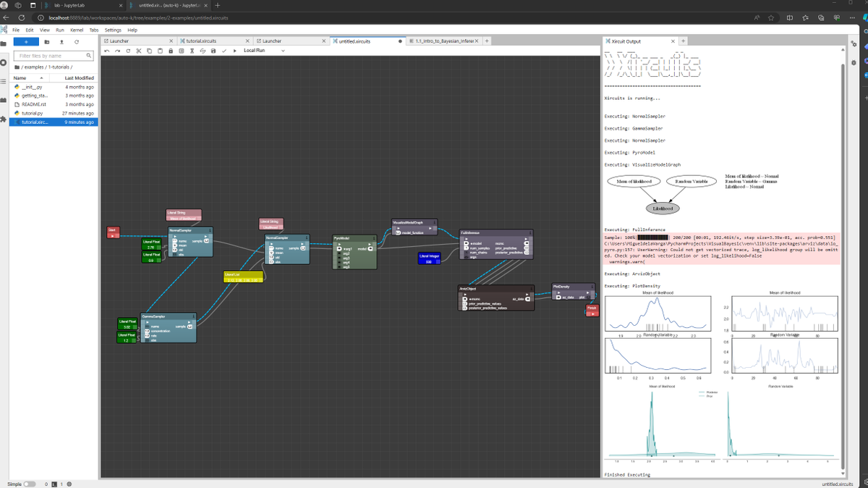The width and height of the screenshot is (868, 488).
Task: Open __init__.py in file list
Action: (x=54, y=87)
